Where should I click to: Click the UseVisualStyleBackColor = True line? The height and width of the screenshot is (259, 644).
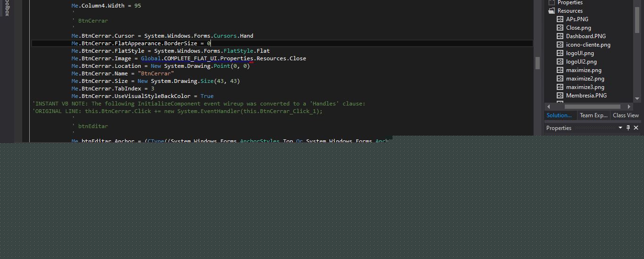(x=142, y=96)
